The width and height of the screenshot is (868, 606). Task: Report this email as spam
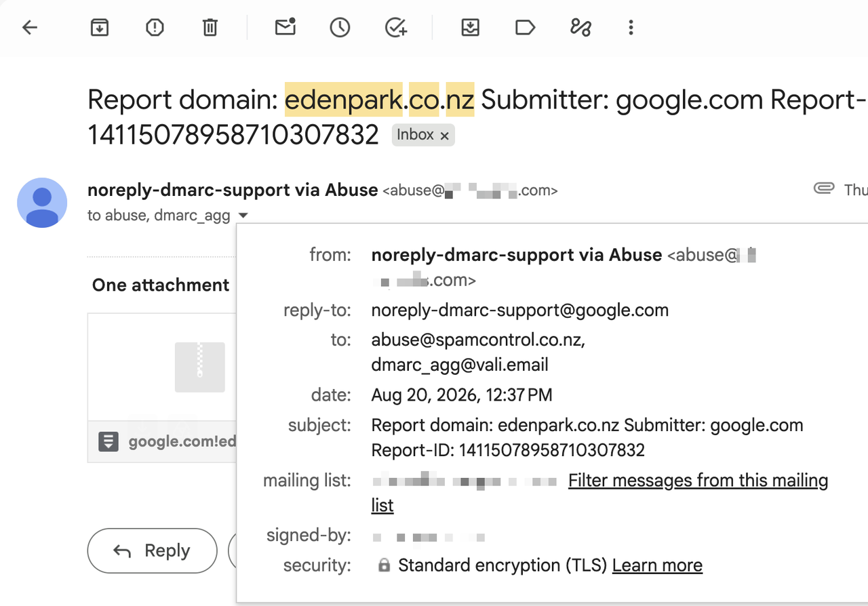pyautogui.click(x=155, y=28)
